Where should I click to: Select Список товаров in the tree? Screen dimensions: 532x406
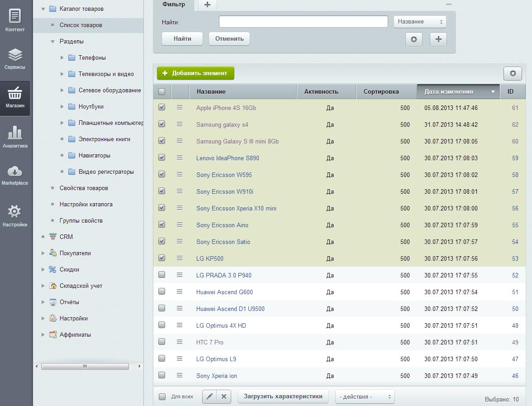(81, 25)
